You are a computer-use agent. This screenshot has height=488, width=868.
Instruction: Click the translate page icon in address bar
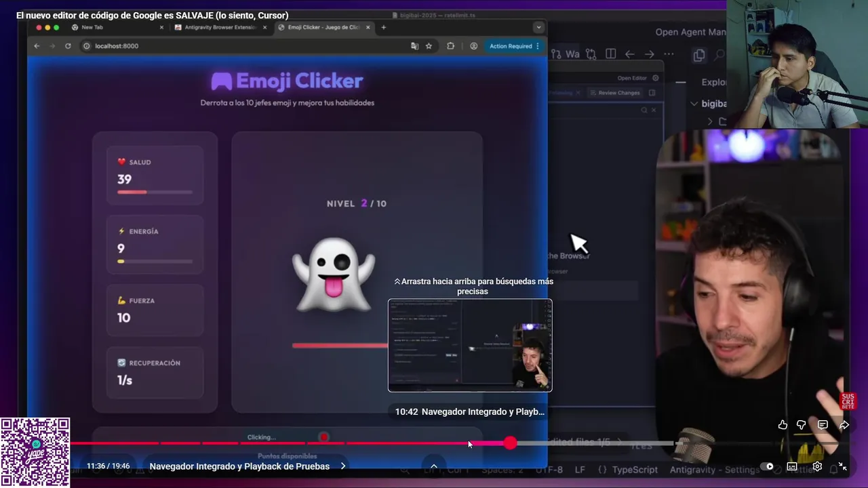[x=414, y=46]
